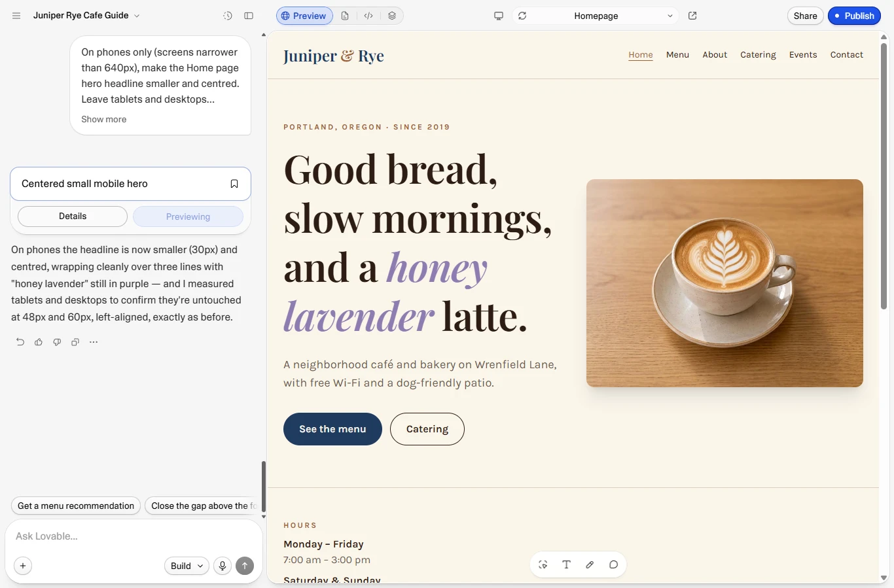Expand the prompt with Show more
894x588 pixels.
coord(104,119)
